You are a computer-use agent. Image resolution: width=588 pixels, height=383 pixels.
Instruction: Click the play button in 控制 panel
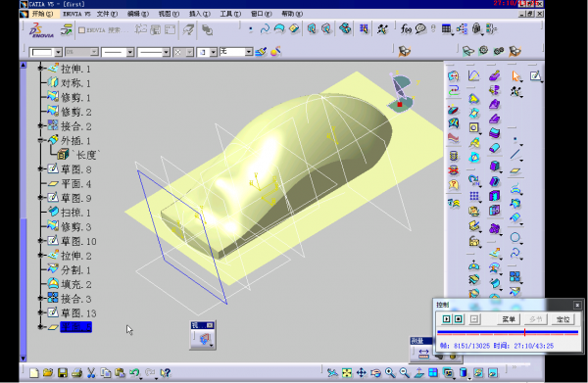pyautogui.click(x=446, y=319)
